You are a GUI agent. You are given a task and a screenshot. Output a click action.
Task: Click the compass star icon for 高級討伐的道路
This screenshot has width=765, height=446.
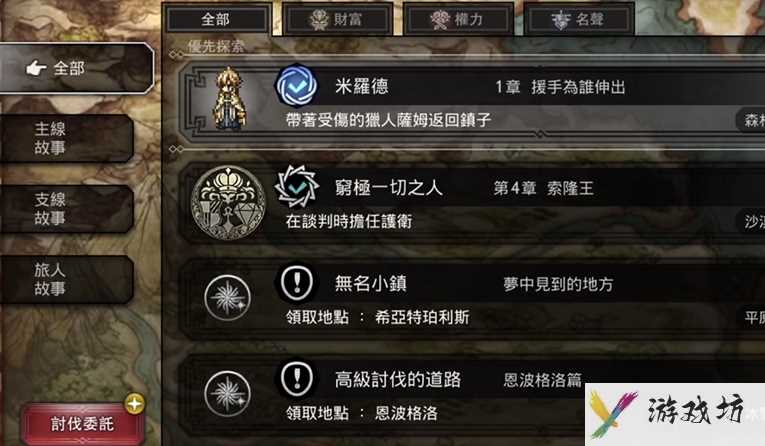point(227,394)
